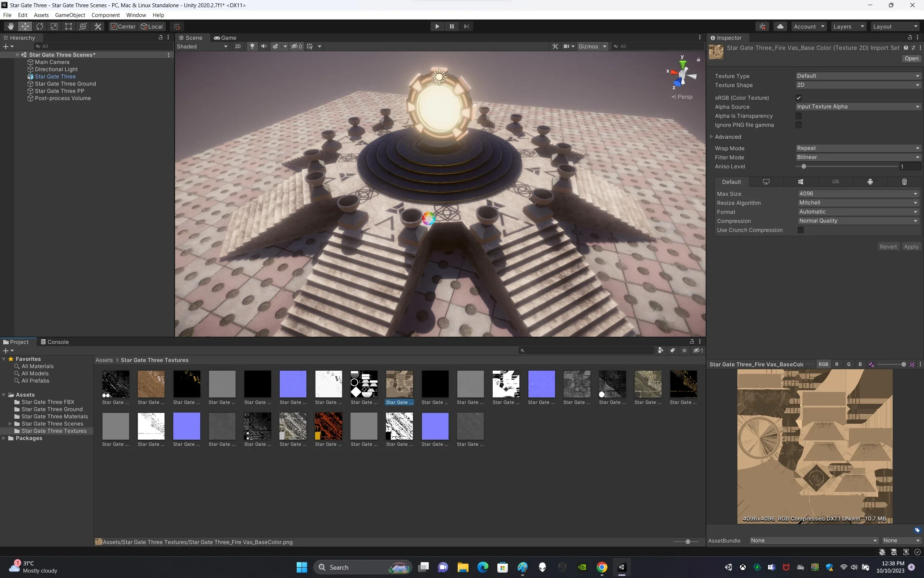Open the Shaded draw mode dropdown
The width and height of the screenshot is (924, 578).
click(x=202, y=46)
